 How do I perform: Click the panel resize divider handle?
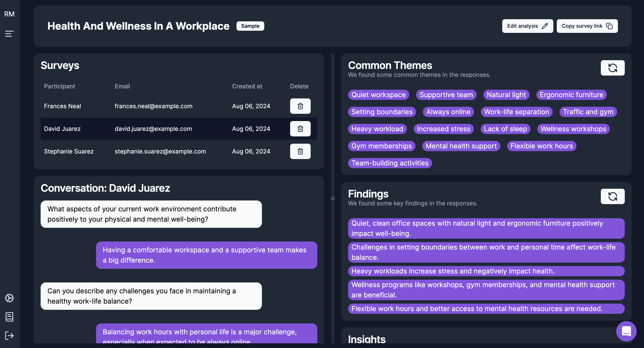(332, 199)
